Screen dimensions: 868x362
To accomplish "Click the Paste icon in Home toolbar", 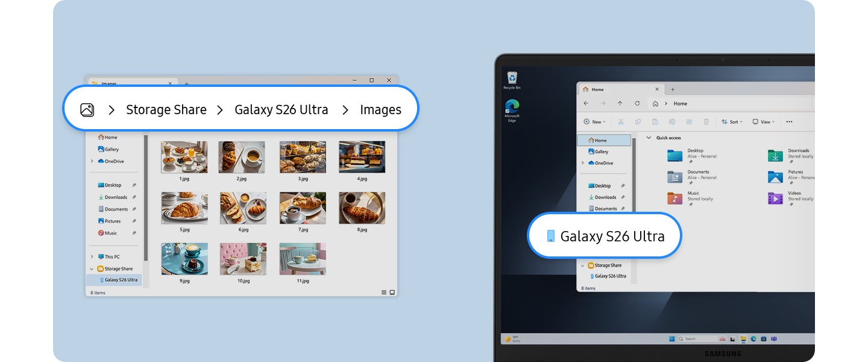I will pos(655,122).
